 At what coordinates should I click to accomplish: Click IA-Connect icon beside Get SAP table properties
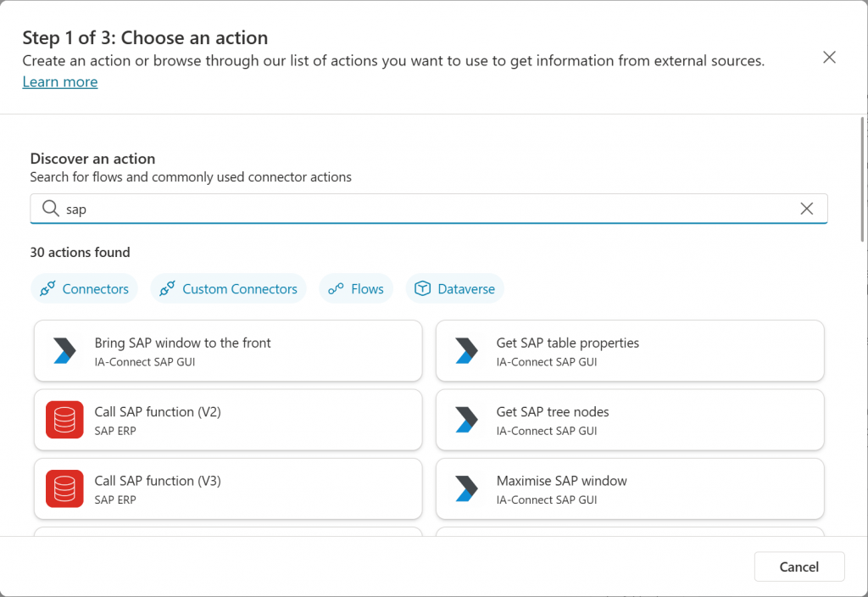point(466,350)
